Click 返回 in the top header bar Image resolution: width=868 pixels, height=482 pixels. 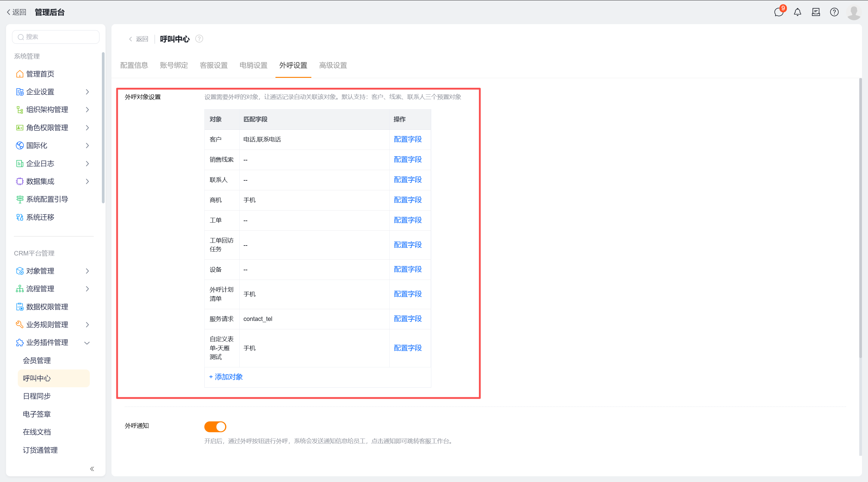[x=16, y=12]
